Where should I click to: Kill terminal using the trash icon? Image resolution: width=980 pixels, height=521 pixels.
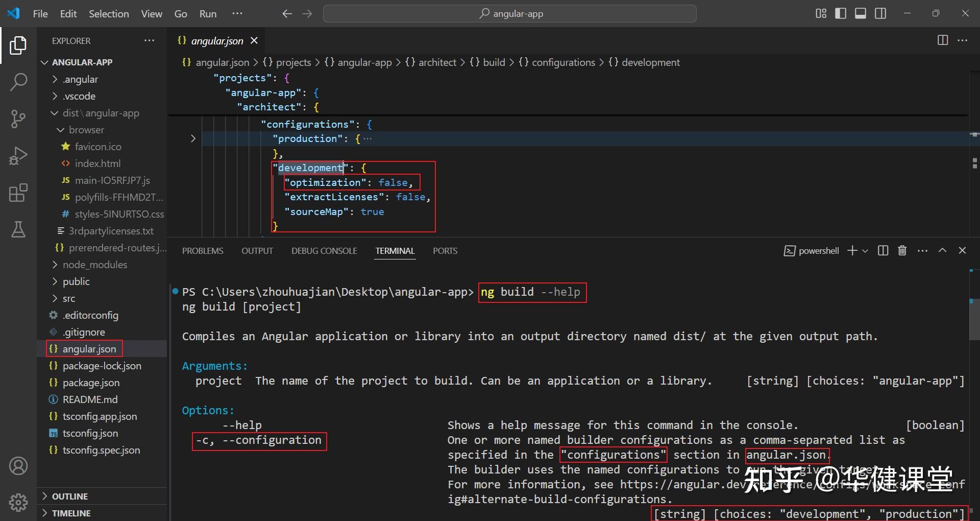coord(902,250)
